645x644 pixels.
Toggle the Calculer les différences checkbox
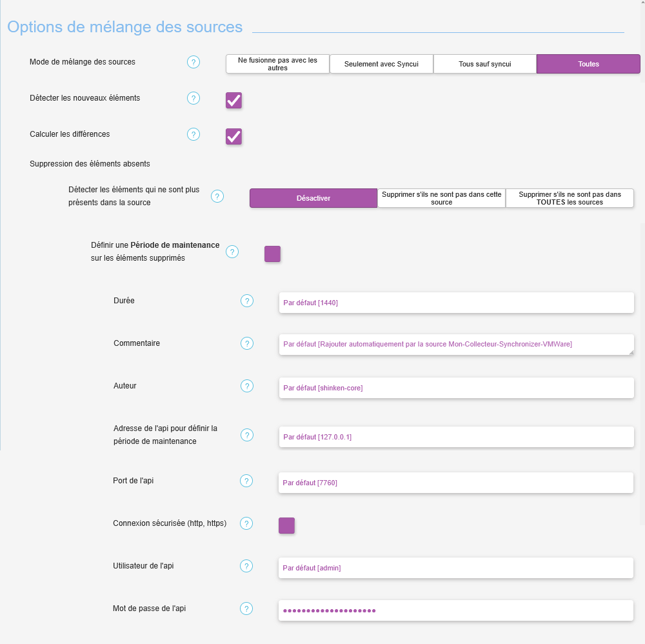pos(233,137)
